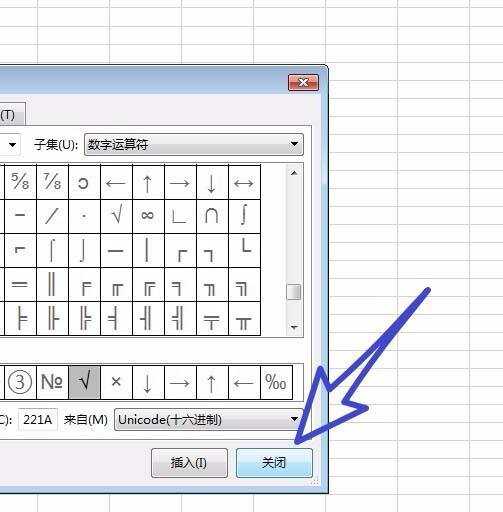The image size is (503, 512).
Task: Select the ╤ box drawing symbol
Action: tap(213, 319)
